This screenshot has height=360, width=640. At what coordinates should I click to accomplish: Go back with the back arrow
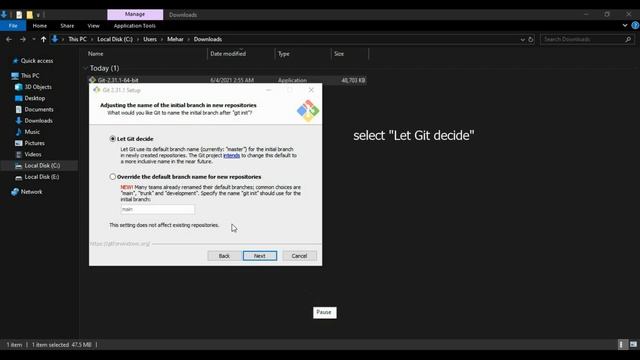coord(9,39)
